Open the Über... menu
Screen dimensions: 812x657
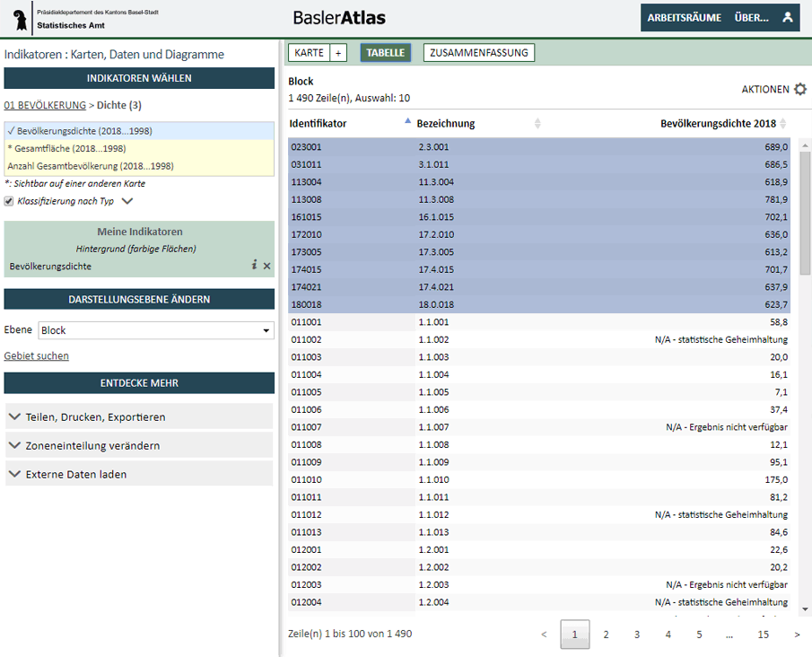click(x=751, y=18)
